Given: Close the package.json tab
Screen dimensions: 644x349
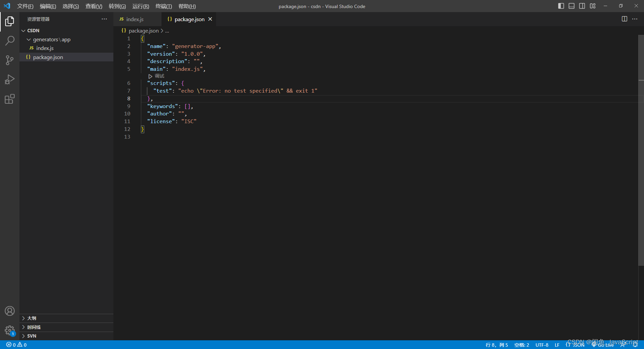Looking at the screenshot, I should pos(210,19).
